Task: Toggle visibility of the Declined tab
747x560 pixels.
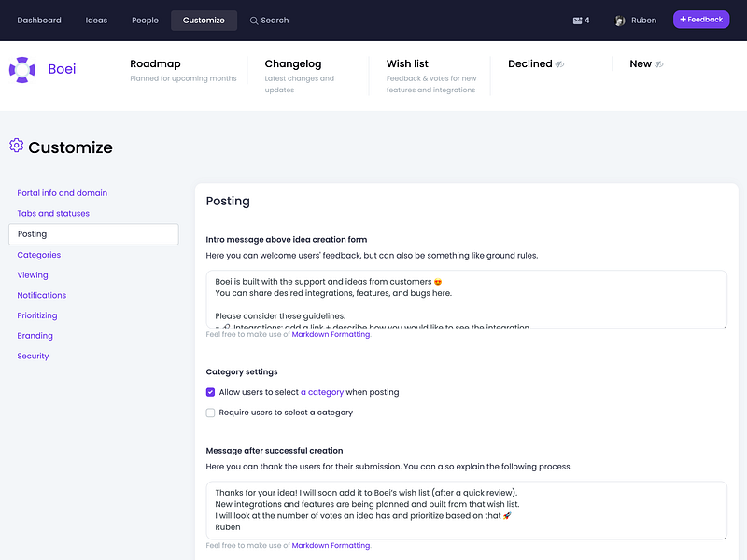Action: click(560, 63)
